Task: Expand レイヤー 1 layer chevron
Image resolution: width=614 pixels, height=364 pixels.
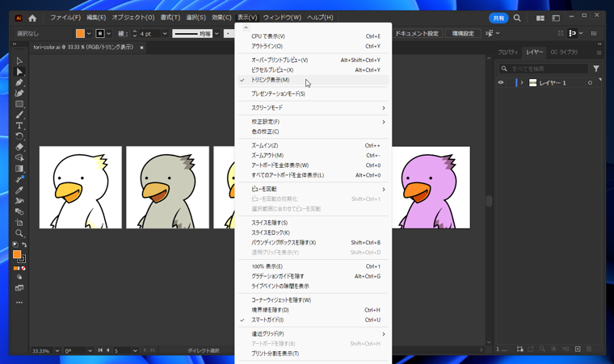Action: point(522,82)
